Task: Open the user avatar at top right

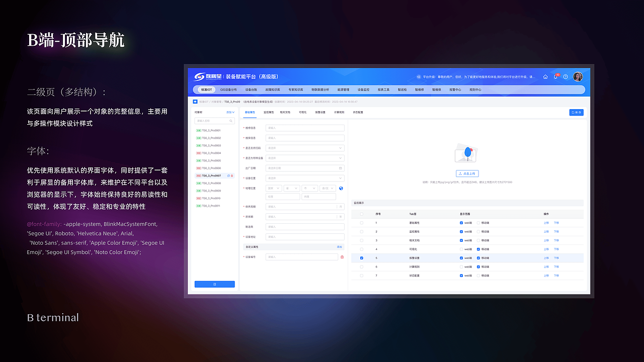Action: [578, 76]
